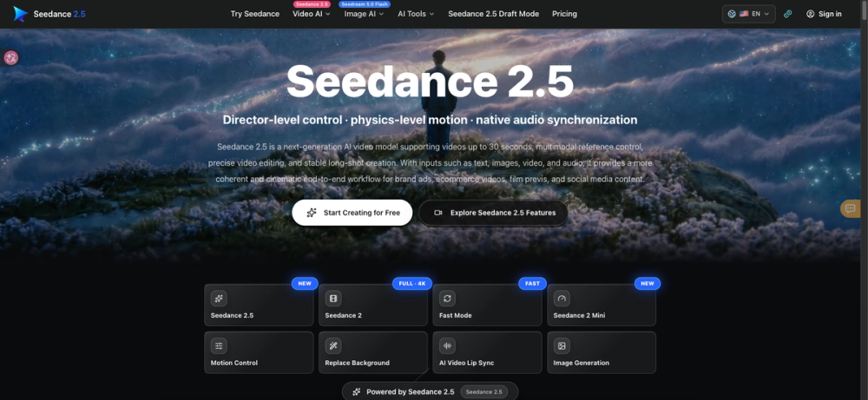The height and width of the screenshot is (400, 868).
Task: Click the user icon beside Sign in
Action: 811,14
